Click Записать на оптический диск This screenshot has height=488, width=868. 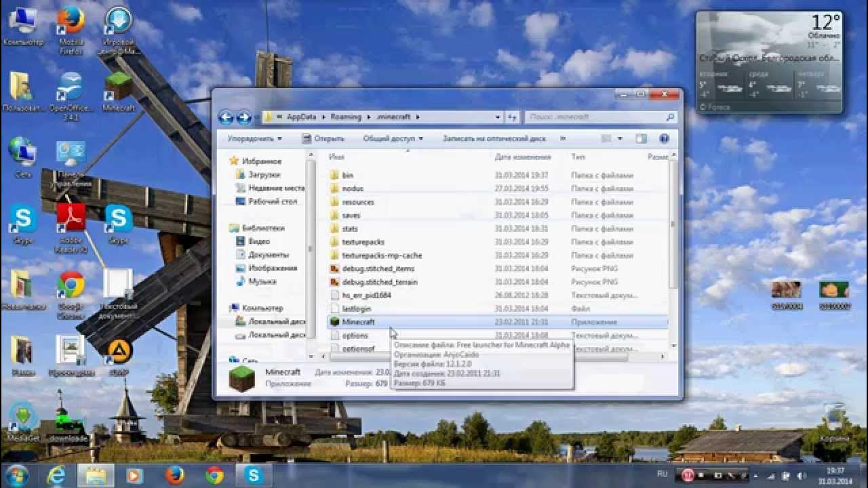click(x=494, y=138)
